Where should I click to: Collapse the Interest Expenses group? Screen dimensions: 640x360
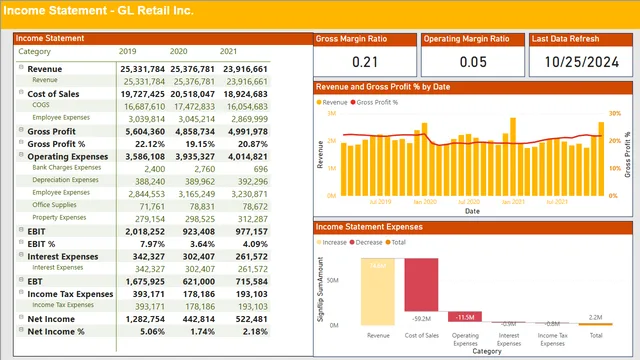tap(21, 255)
